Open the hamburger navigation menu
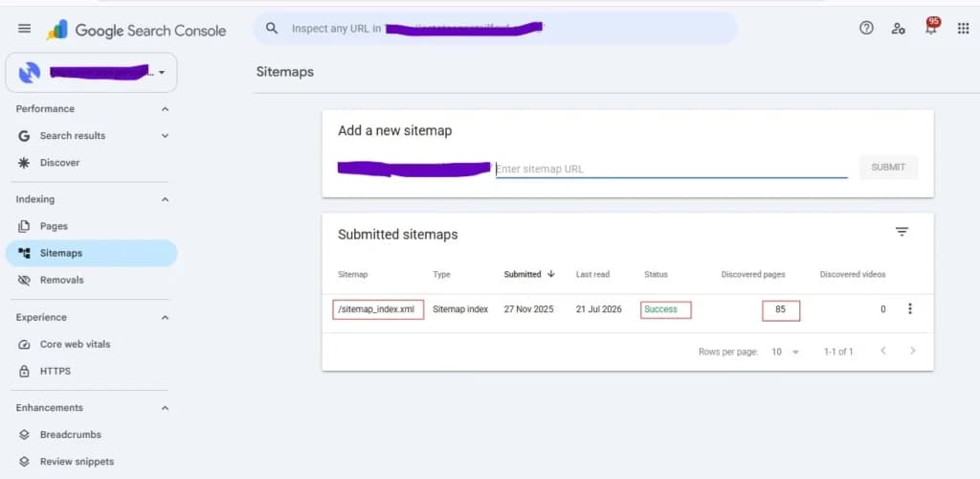The height and width of the screenshot is (479, 980). click(24, 28)
